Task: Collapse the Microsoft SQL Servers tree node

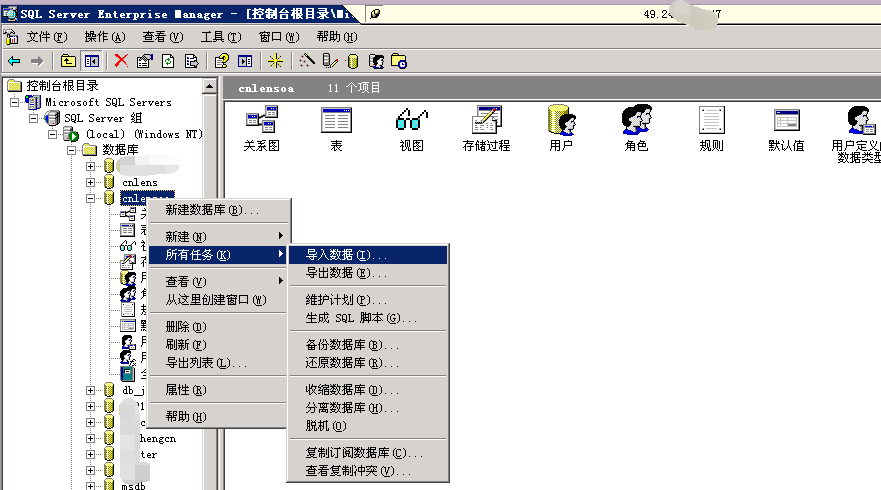Action: point(15,102)
